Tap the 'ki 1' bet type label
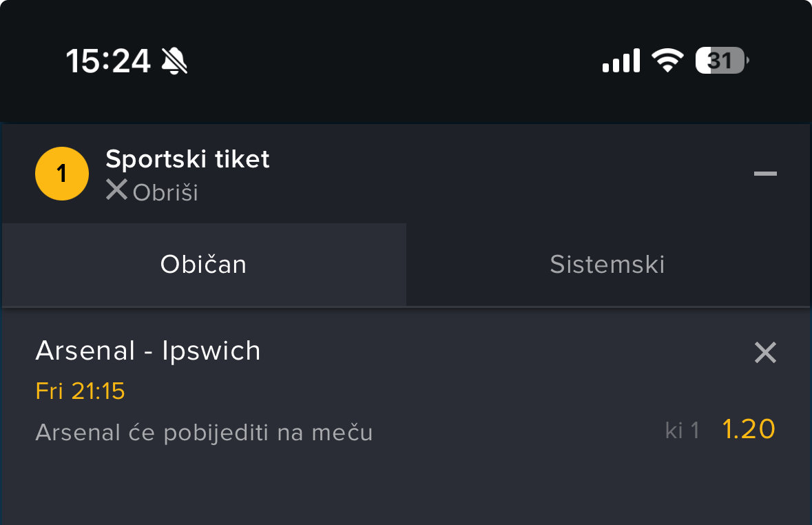The width and height of the screenshot is (812, 525). pyautogui.click(x=682, y=431)
